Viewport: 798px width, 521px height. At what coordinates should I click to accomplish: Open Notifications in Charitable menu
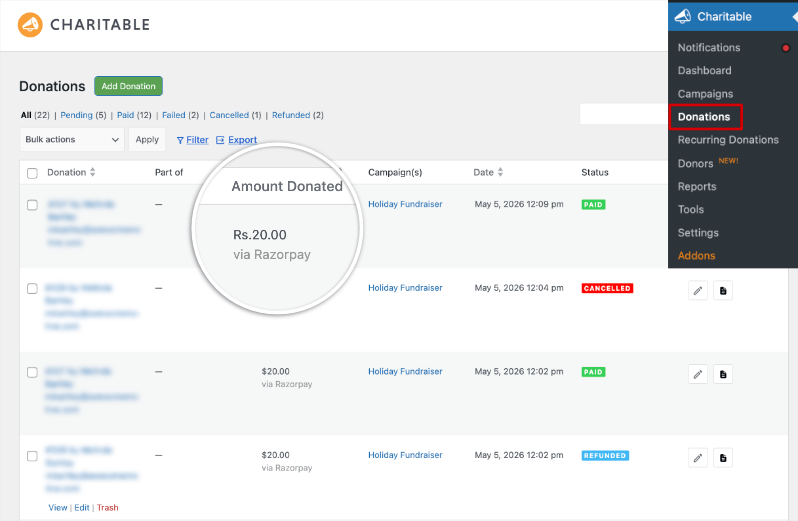(x=709, y=47)
